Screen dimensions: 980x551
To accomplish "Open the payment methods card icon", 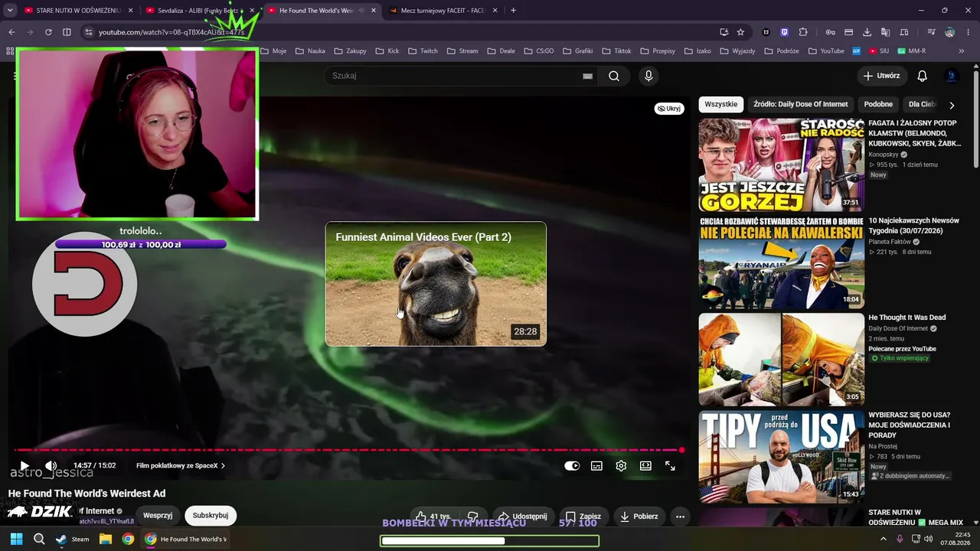I will (848, 32).
